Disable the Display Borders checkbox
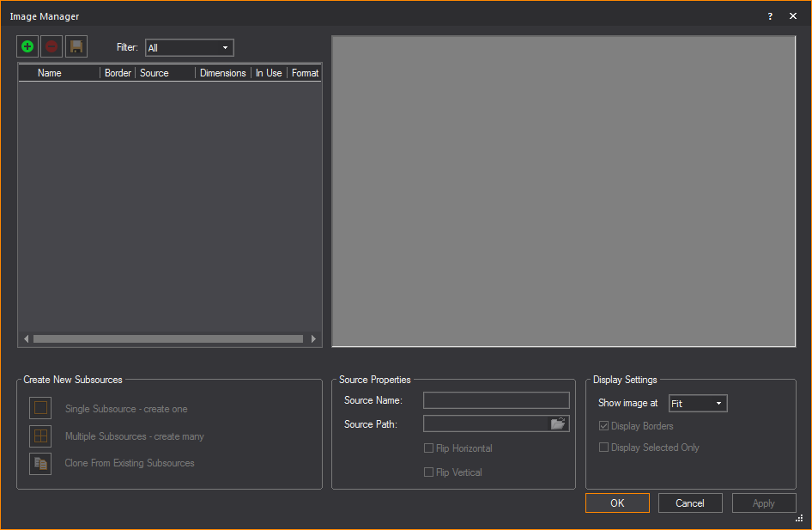812x530 pixels. click(x=603, y=426)
